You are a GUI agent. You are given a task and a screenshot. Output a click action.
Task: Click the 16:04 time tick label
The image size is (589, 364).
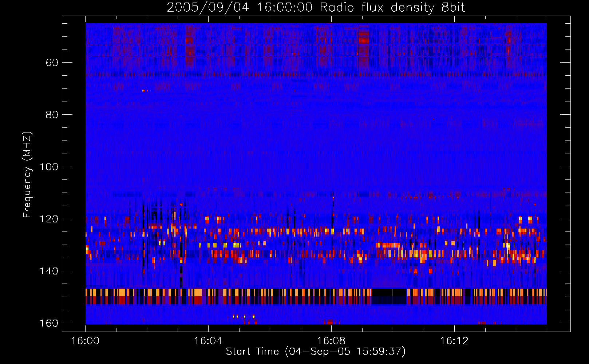point(208,341)
